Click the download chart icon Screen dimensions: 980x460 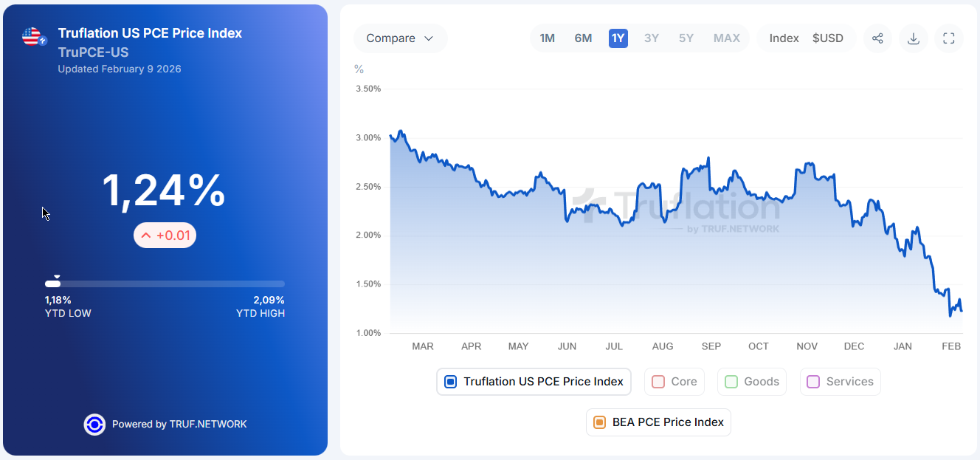tap(914, 38)
